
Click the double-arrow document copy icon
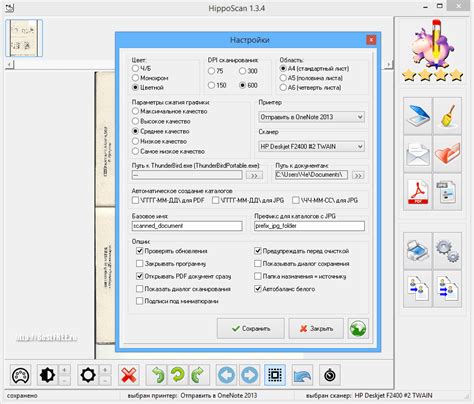(447, 289)
